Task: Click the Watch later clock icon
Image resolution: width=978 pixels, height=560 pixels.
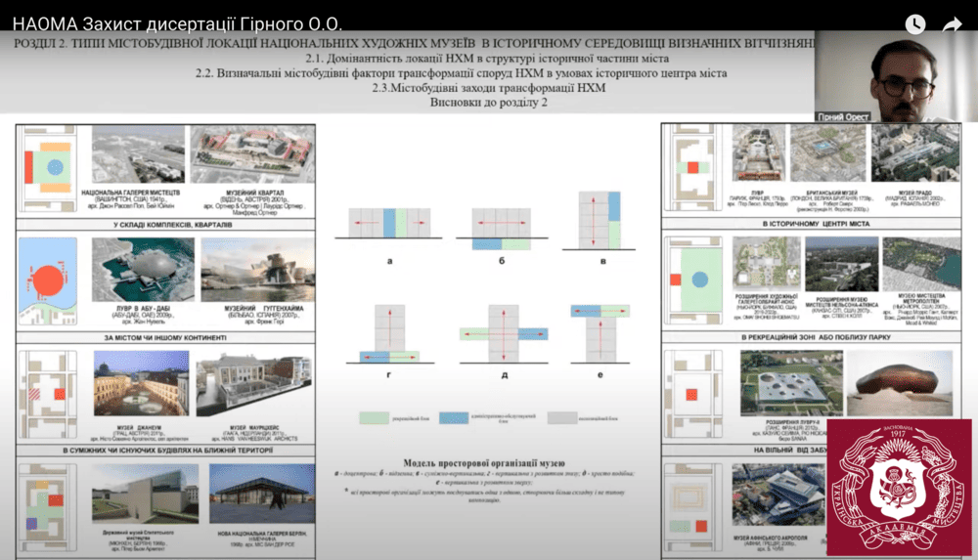Action: 915,24
